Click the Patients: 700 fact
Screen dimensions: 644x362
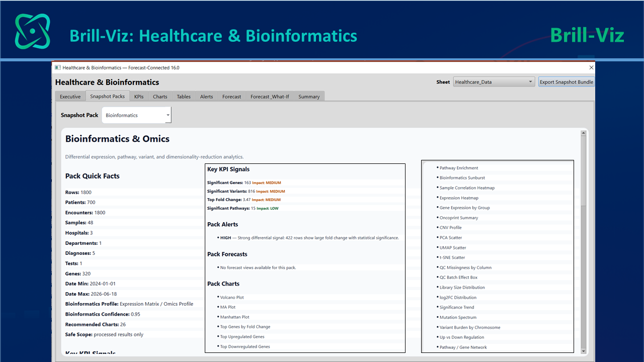point(80,203)
